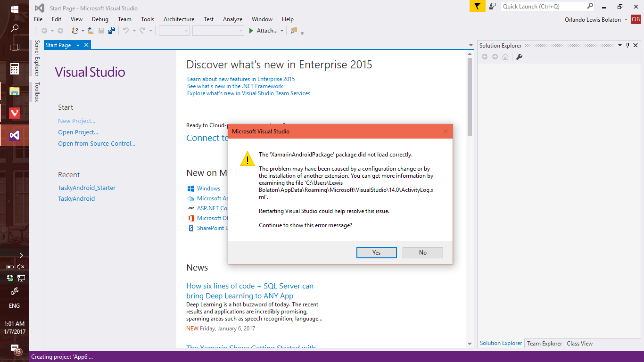The image size is (644, 362).
Task: Click the Start Page scroll down arrow
Action: (x=470, y=344)
